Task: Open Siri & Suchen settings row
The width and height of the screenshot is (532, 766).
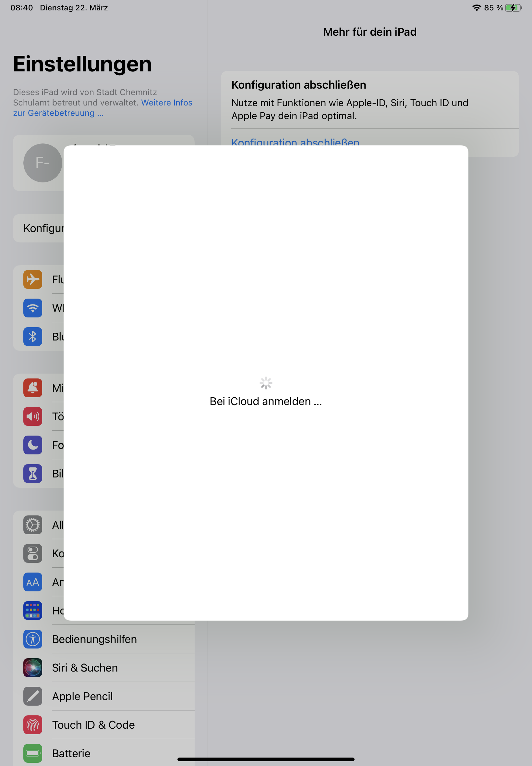Action: [104, 668]
